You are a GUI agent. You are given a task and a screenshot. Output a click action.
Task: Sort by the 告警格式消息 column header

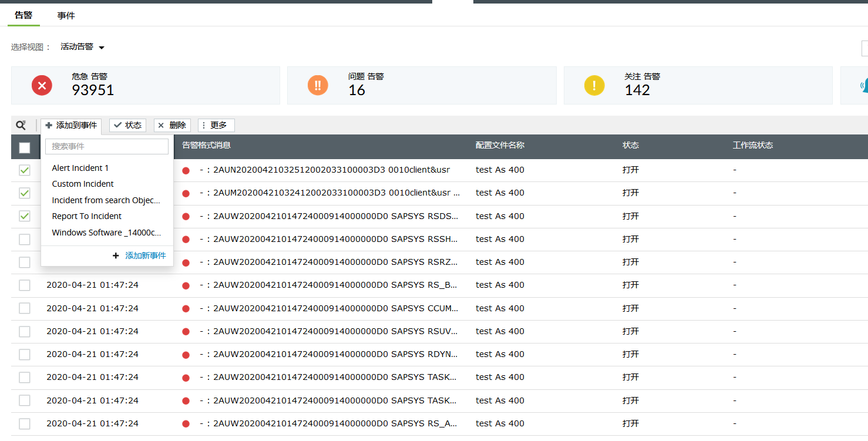[206, 145]
